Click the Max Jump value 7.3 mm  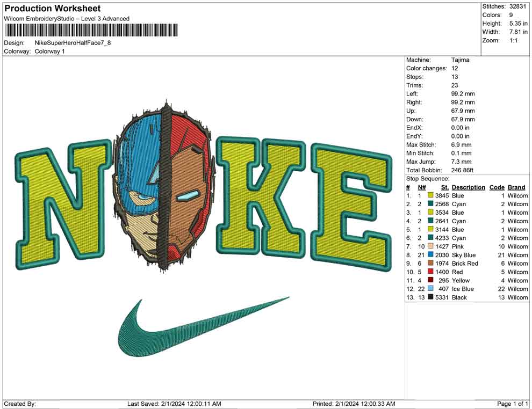click(x=461, y=162)
